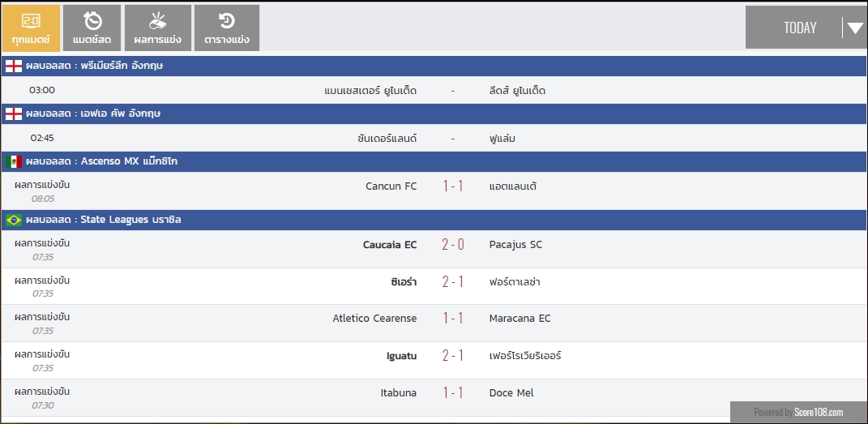
Task: Open the Score108.com powered-by link
Action: [819, 413]
